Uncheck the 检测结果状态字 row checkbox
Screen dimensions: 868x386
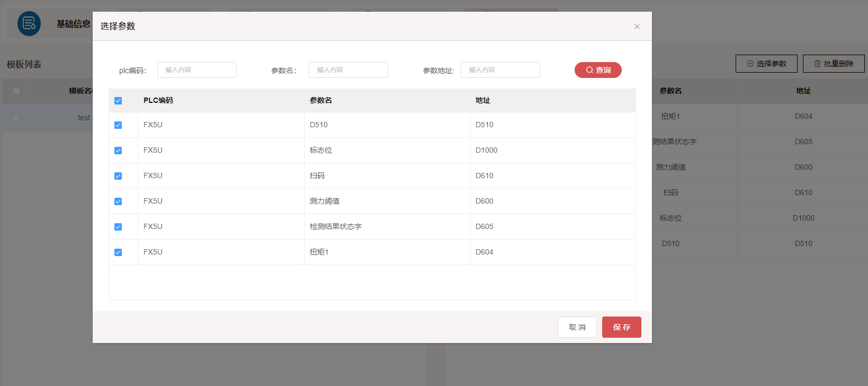point(118,227)
